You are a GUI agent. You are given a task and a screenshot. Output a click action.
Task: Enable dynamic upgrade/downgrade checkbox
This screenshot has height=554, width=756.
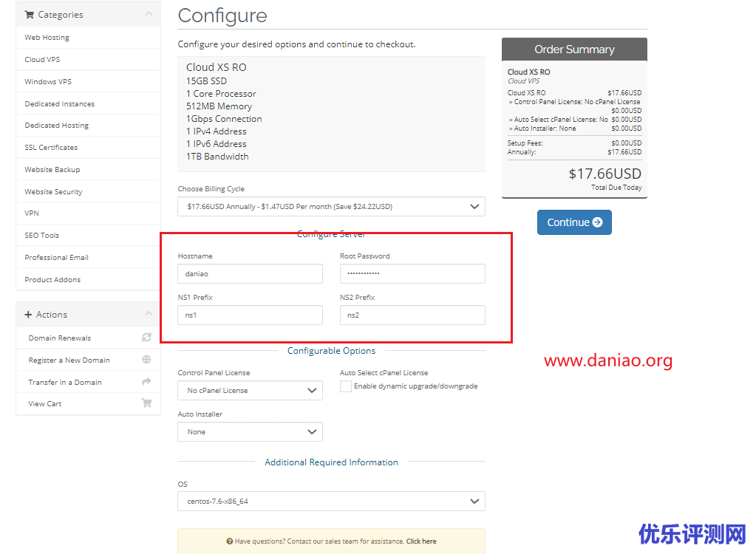(345, 386)
